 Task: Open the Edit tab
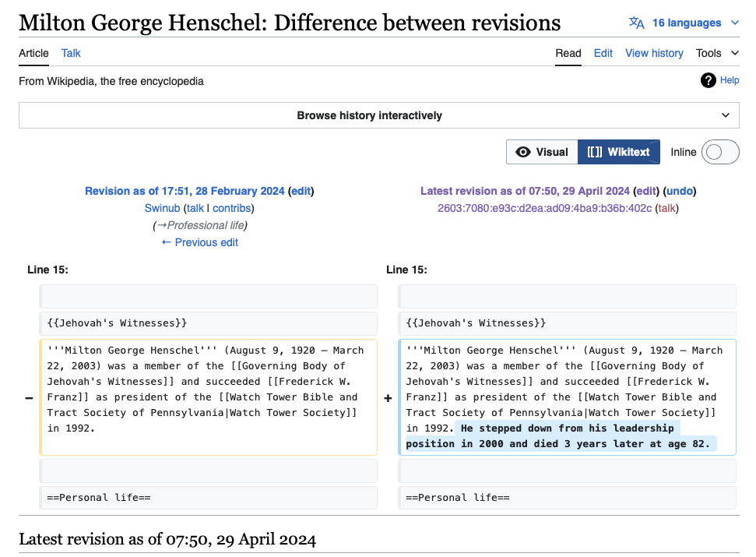[603, 53]
